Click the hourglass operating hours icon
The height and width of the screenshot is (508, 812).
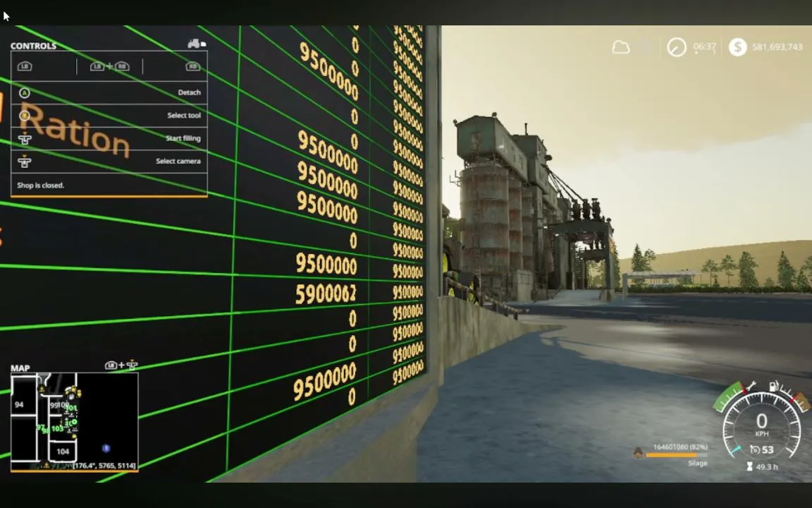[749, 466]
